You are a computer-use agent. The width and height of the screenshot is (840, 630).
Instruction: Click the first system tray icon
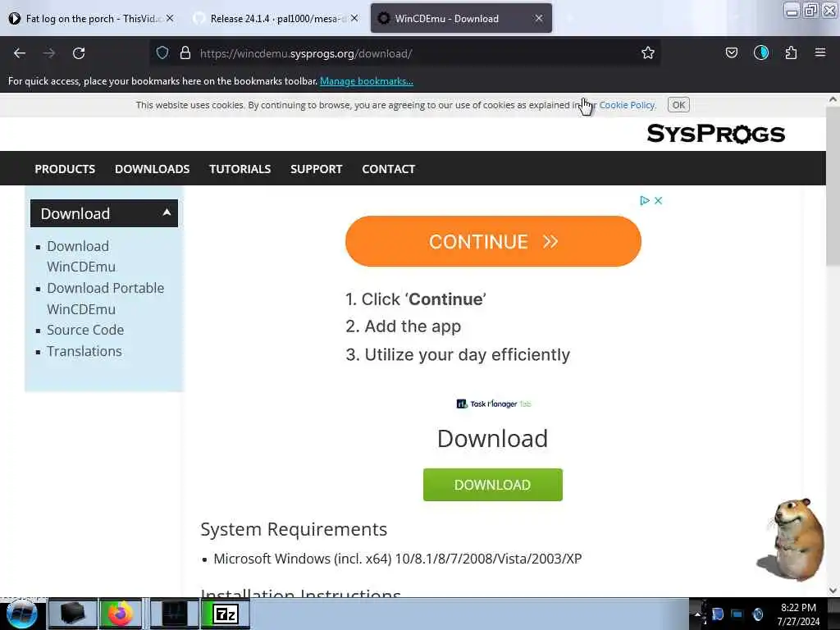(x=717, y=614)
